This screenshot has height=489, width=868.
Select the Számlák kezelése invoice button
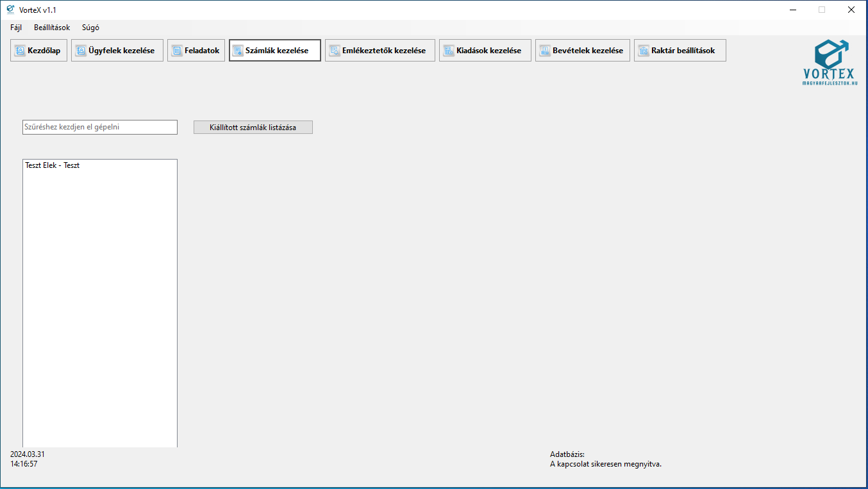275,51
